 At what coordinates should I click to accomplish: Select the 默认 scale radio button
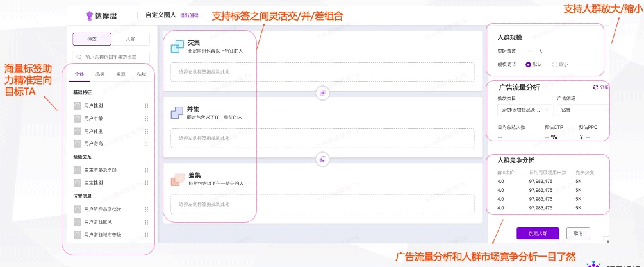coord(529,65)
